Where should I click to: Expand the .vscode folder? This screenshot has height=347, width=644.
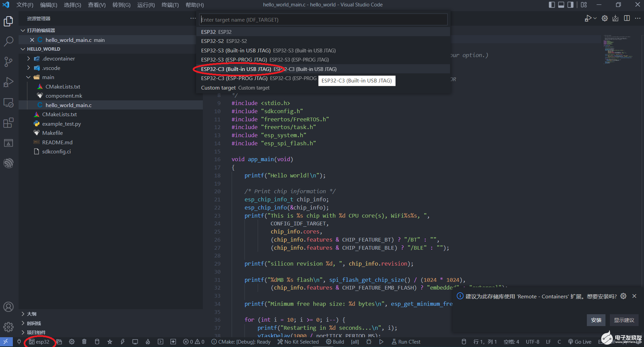[x=111, y=68]
